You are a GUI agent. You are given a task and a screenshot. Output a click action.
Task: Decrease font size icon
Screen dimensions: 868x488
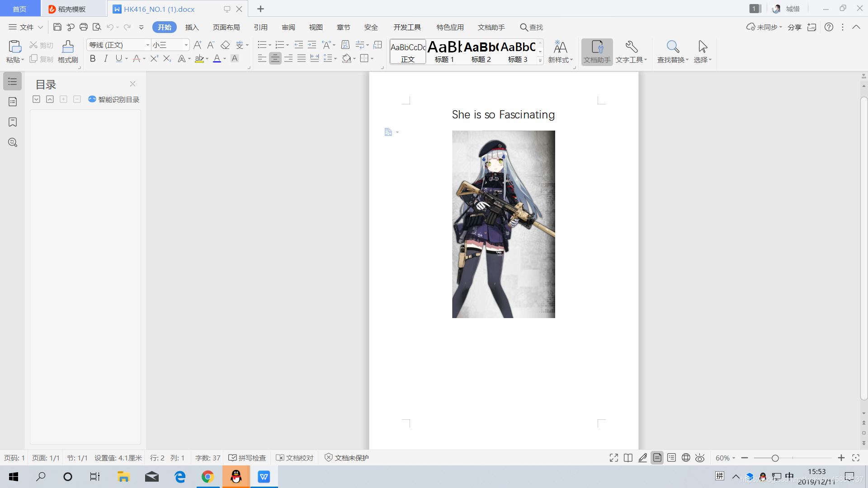211,45
